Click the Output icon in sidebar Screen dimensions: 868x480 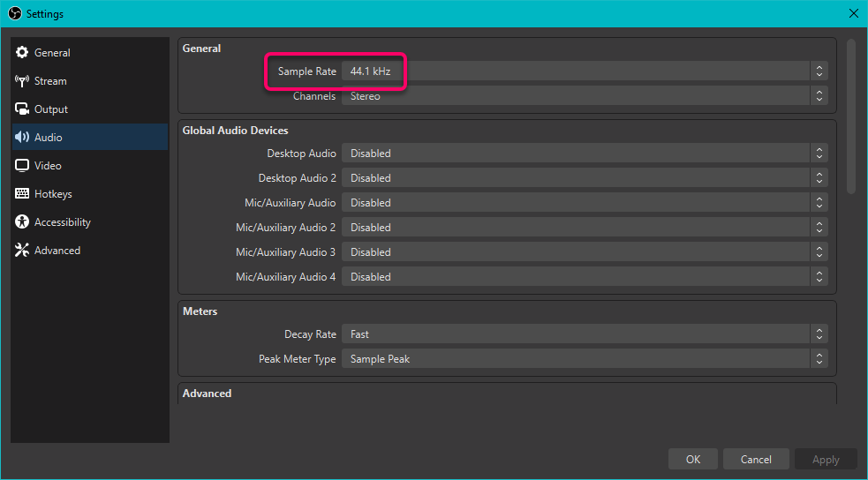[x=22, y=109]
